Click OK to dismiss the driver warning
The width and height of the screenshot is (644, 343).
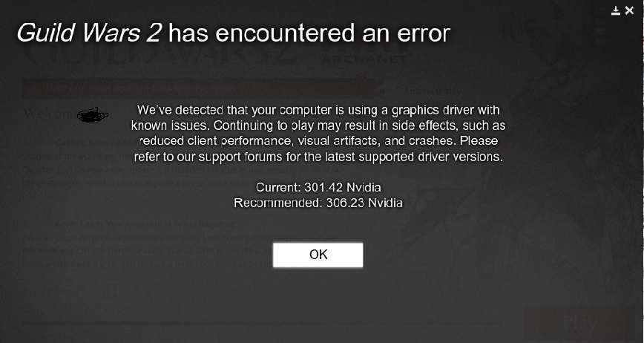click(x=318, y=255)
